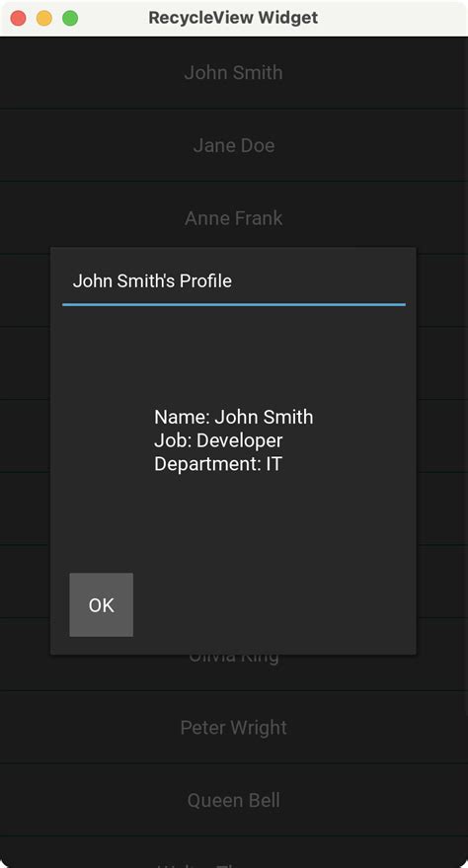Viewport: 468px width, 868px height.
Task: Open Anne Frank's list entry
Action: (234, 217)
